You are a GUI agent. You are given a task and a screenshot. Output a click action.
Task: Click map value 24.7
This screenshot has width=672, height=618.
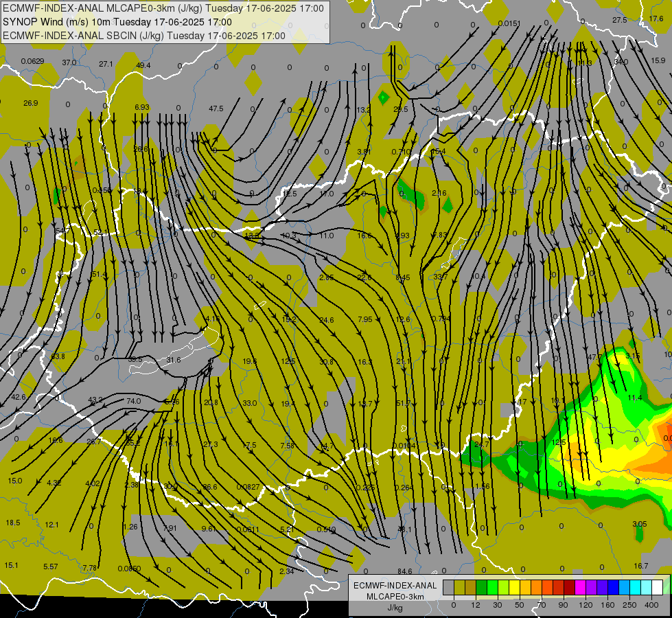click(482, 444)
